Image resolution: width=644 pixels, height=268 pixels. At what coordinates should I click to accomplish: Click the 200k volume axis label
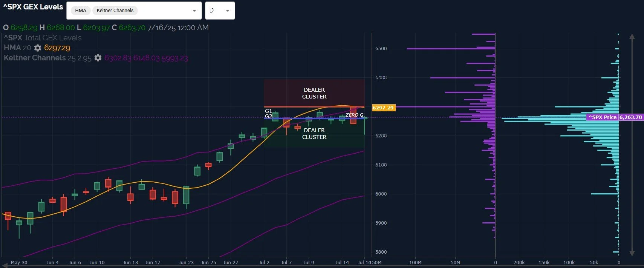[519, 262]
